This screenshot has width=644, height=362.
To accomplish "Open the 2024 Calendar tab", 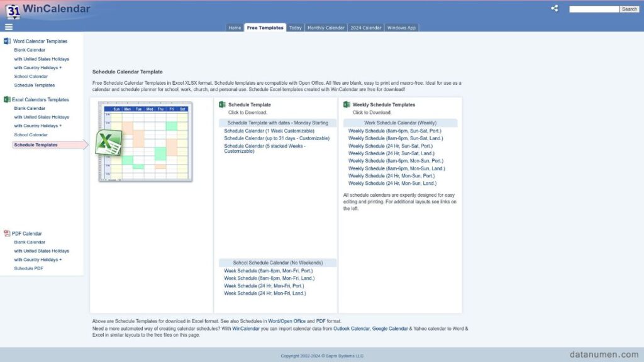I will [x=365, y=28].
